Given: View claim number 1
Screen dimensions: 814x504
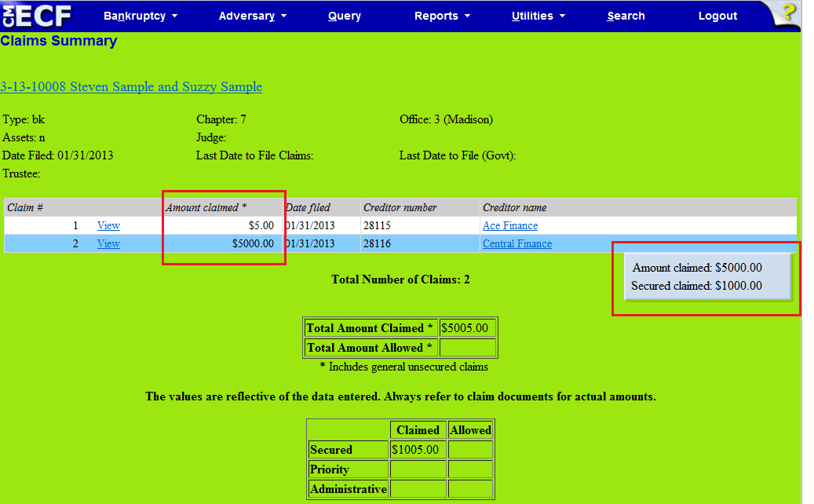Looking at the screenshot, I should [x=108, y=225].
